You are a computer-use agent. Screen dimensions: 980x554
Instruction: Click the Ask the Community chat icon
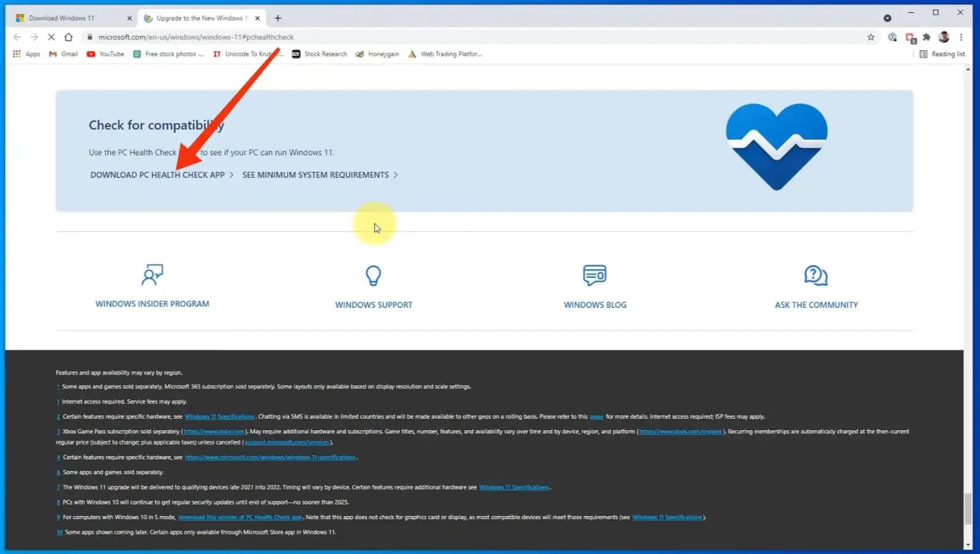coord(816,275)
